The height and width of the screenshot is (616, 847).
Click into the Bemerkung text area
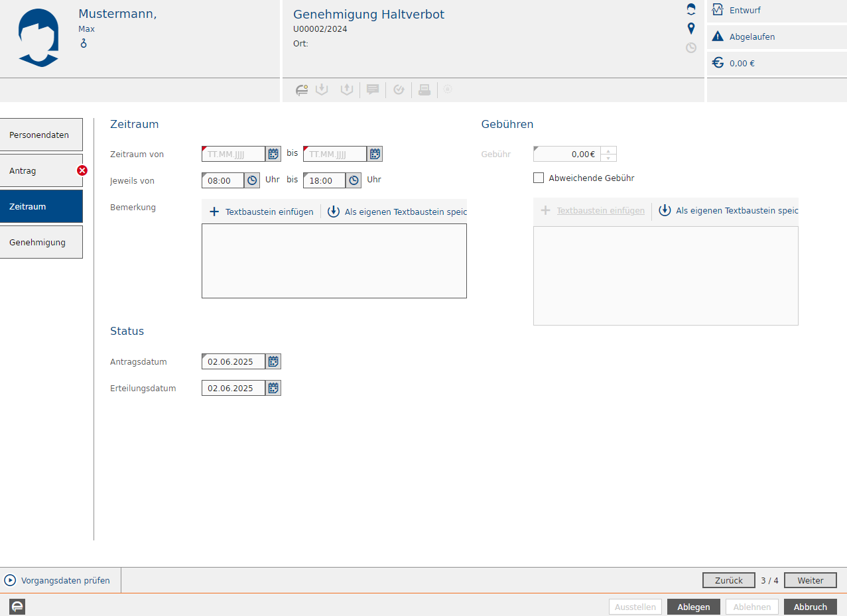334,261
